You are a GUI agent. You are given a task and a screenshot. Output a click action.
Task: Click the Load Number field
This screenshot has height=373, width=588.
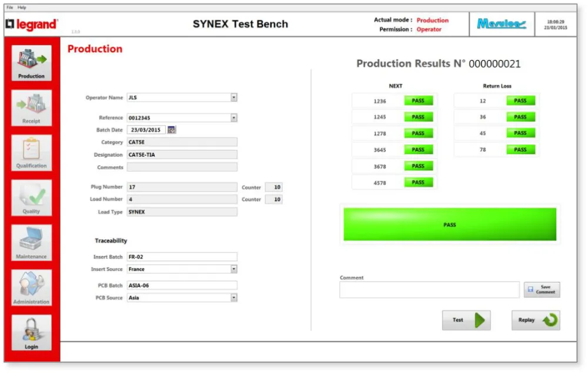(182, 199)
